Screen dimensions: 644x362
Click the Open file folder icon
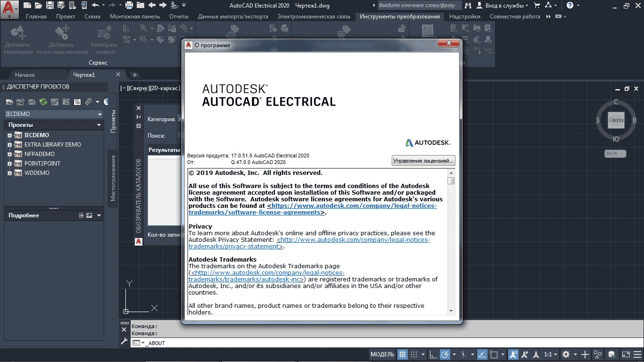[38, 5]
